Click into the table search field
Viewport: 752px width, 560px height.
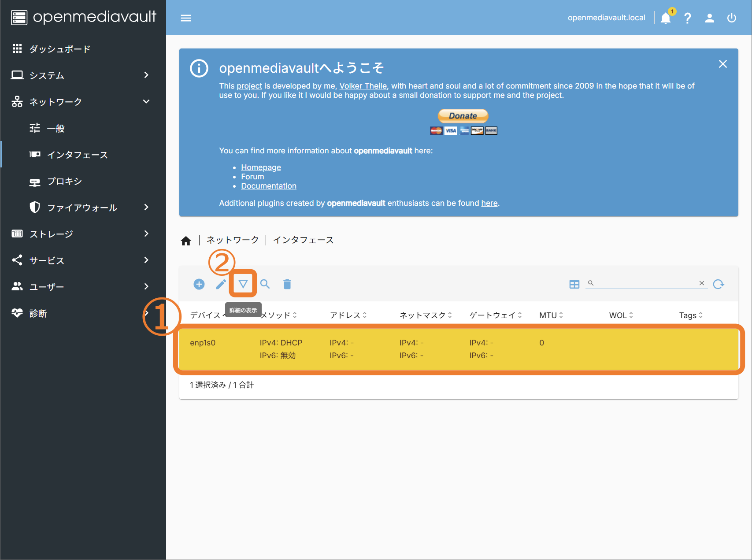(x=646, y=283)
